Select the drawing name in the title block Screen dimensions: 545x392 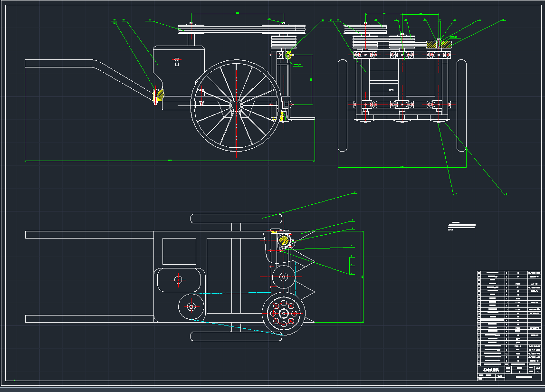[490, 370]
